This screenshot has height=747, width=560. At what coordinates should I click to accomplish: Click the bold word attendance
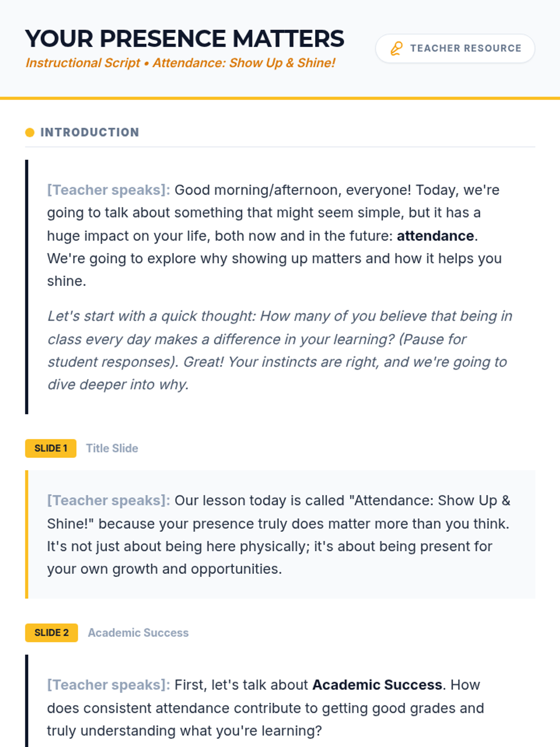[435, 236]
